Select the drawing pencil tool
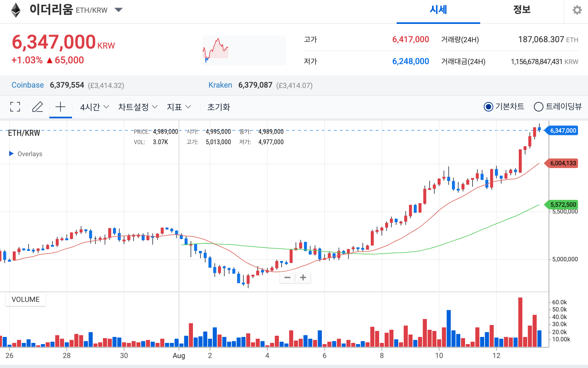The width and height of the screenshot is (588, 368). coord(37,107)
